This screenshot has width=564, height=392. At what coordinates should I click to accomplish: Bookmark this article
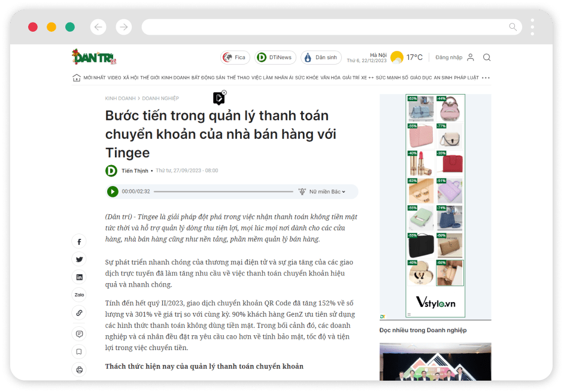(x=79, y=352)
